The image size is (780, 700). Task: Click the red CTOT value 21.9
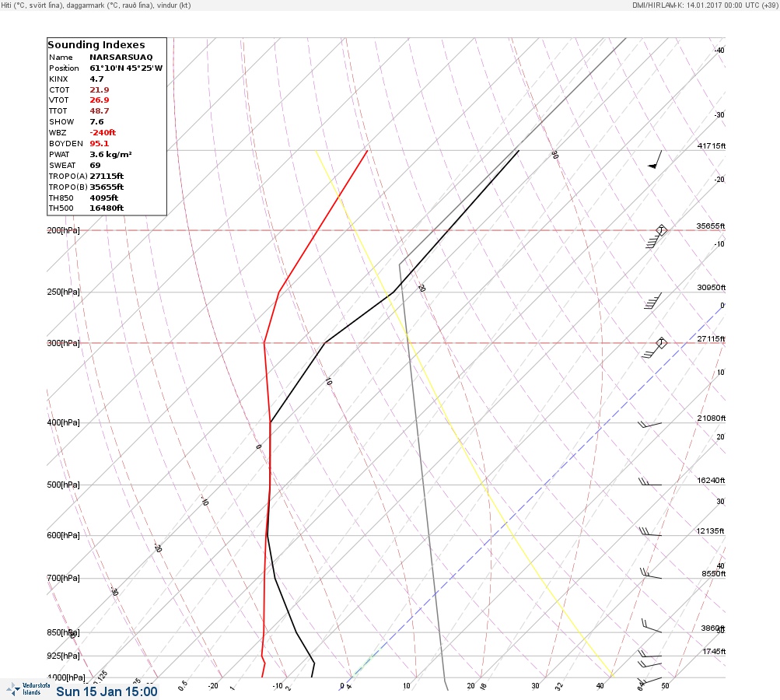point(99,90)
